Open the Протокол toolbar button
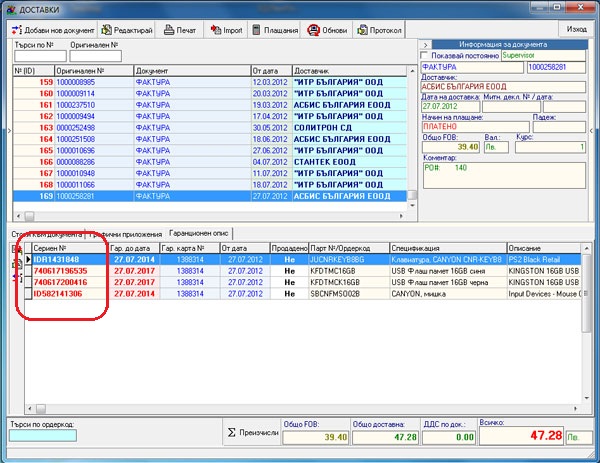 pyautogui.click(x=380, y=30)
